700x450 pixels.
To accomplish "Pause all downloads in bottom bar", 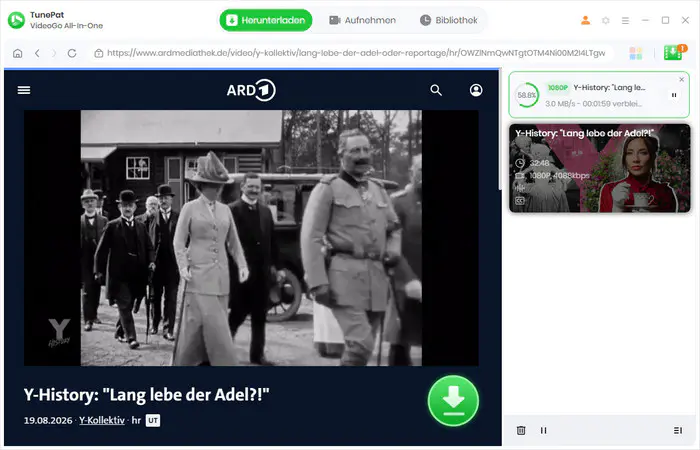I will 543,430.
